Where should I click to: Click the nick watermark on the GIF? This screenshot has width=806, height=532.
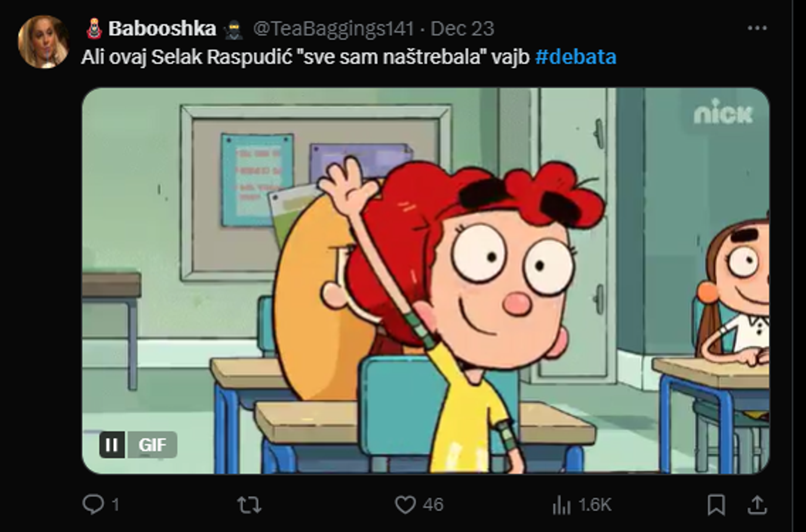click(723, 112)
